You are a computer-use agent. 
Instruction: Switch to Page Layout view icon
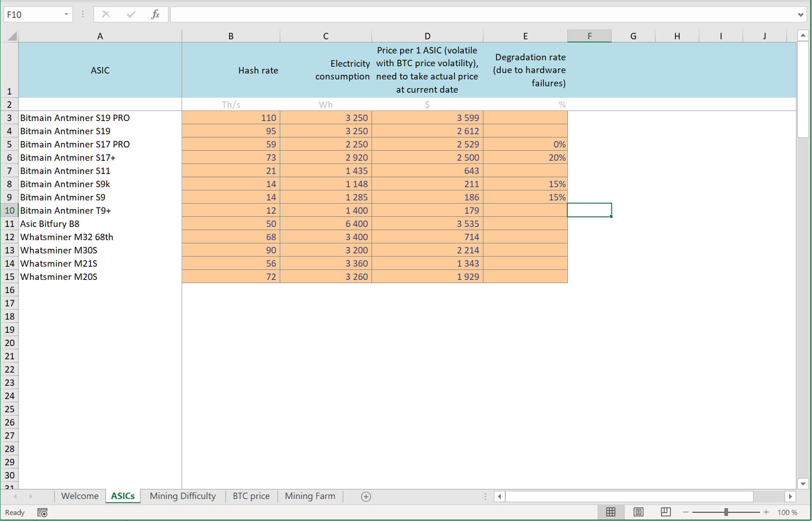(x=638, y=512)
